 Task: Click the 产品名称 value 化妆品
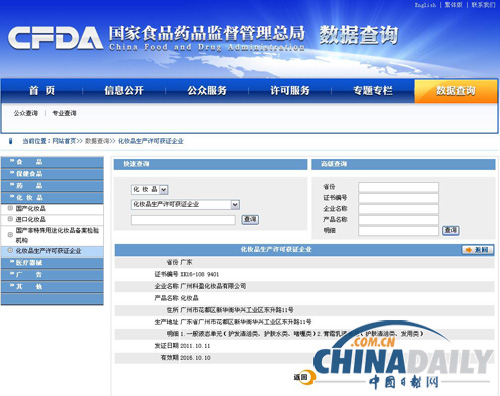coord(189,298)
